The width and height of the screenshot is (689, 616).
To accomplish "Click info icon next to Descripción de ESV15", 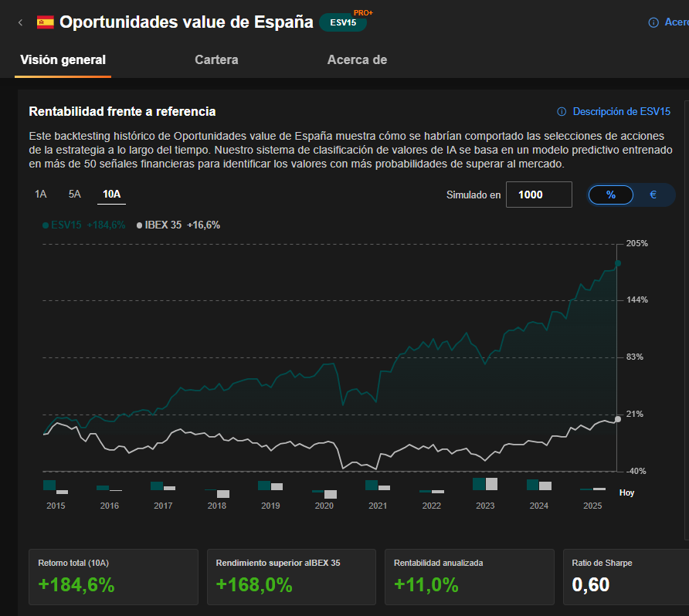I will coord(562,111).
